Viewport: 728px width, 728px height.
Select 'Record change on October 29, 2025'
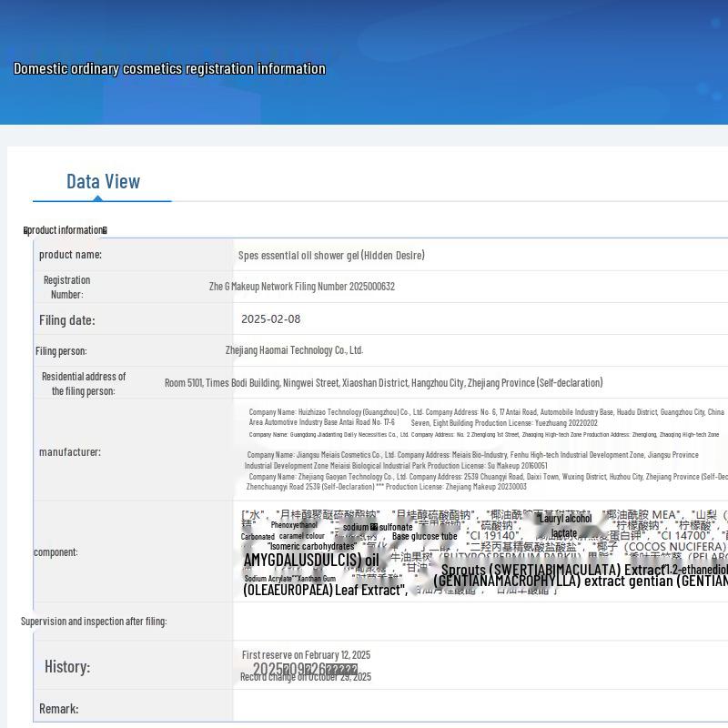click(306, 677)
